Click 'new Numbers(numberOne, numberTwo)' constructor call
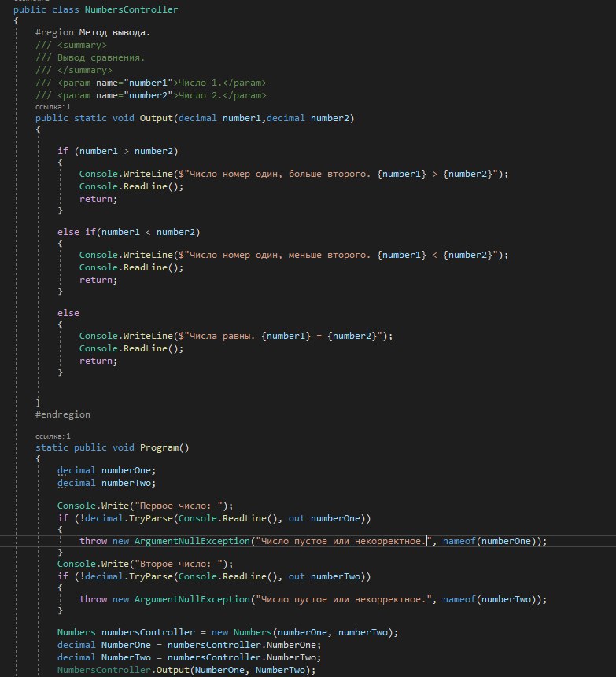The height and width of the screenshot is (677, 616). coord(302,632)
